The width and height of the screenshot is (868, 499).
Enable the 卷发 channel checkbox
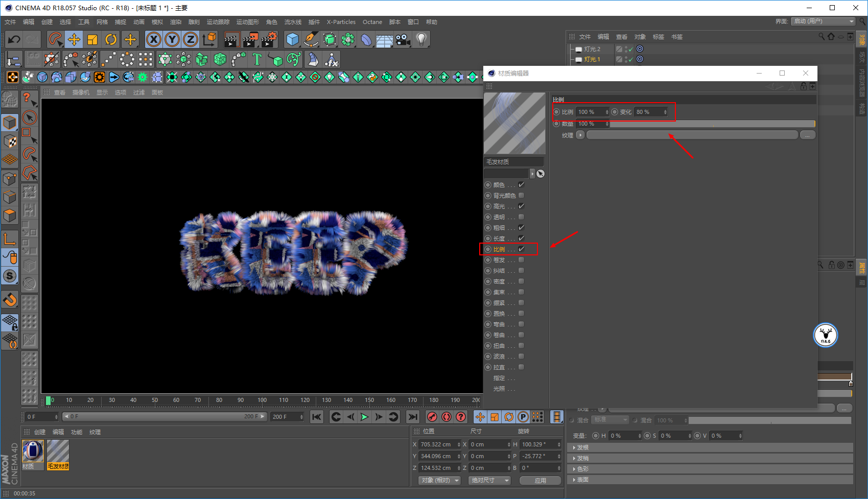point(521,260)
